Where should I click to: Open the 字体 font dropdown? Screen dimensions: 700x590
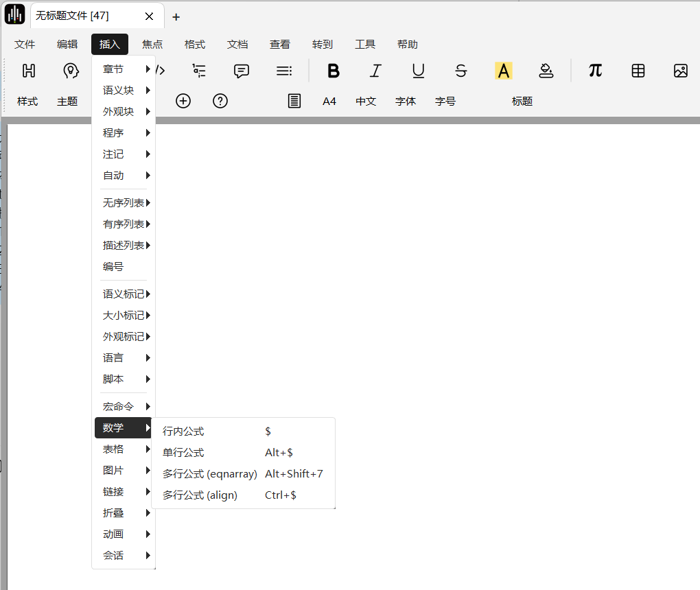(x=406, y=101)
